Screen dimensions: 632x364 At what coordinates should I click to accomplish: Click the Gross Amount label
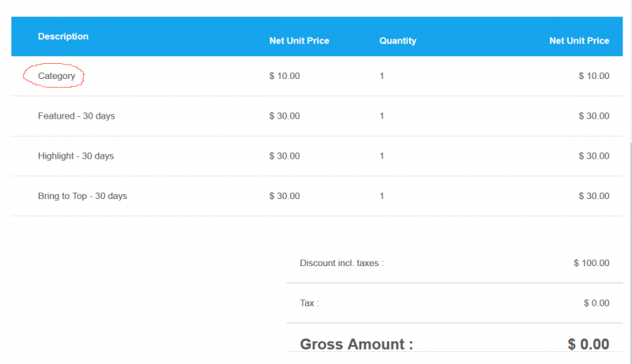pyautogui.click(x=357, y=344)
